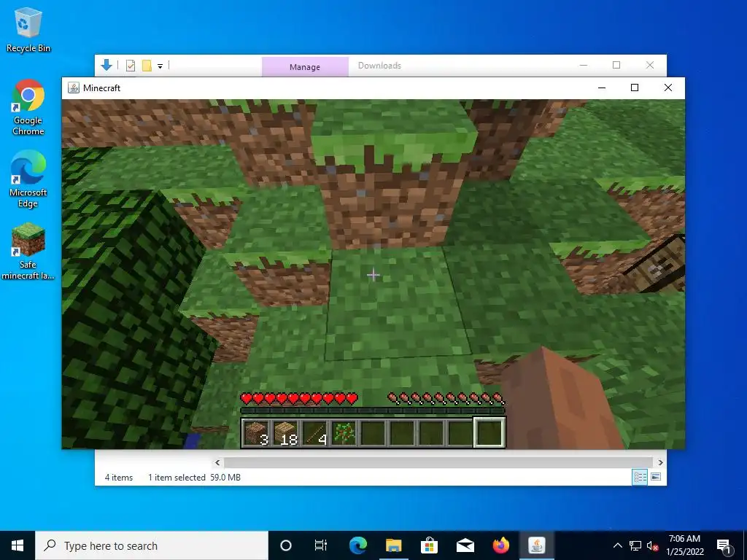
Task: Click the blue down-arrow Downloads icon
Action: pos(107,65)
